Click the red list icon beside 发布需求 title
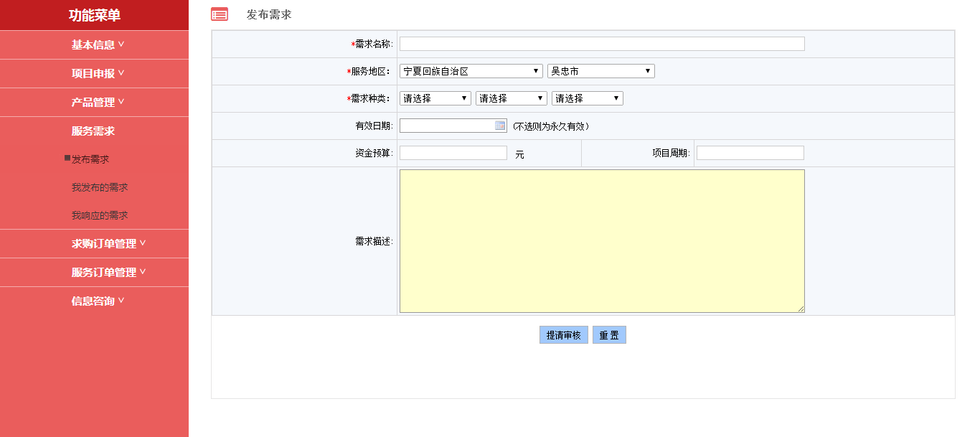Viewport: 980px width, 437px height. click(x=220, y=14)
